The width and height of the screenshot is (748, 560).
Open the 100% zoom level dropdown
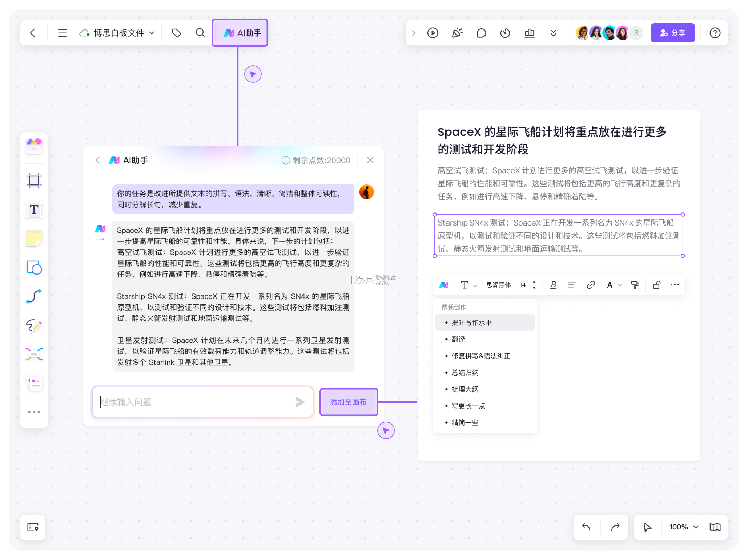click(684, 527)
